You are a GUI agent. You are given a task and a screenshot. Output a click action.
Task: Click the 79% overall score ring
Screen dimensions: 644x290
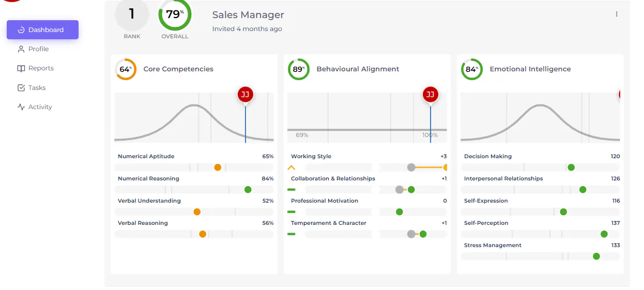pos(175,14)
